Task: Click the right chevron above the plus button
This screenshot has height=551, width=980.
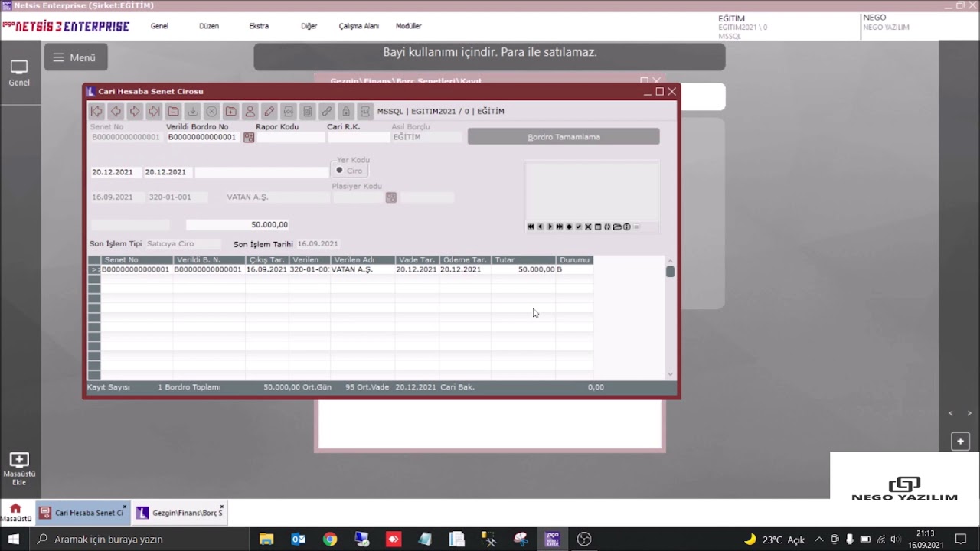Action: tap(969, 414)
